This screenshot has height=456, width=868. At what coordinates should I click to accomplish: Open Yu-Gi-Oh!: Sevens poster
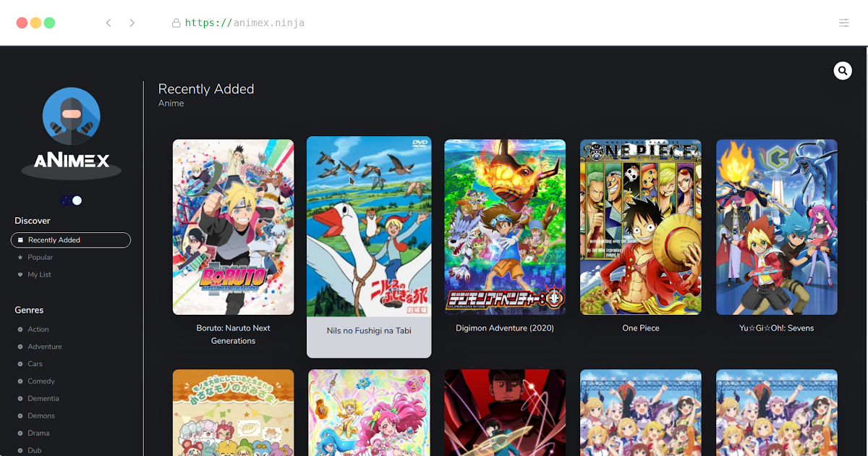click(777, 227)
